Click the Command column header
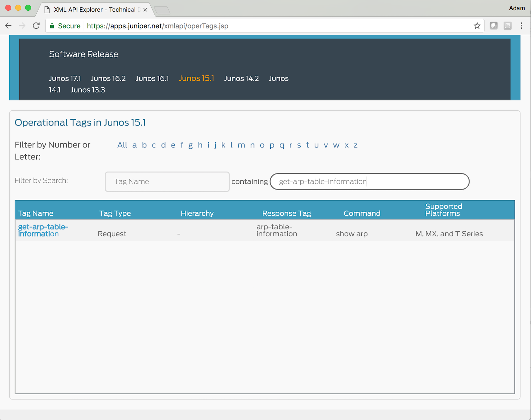The image size is (531, 420). (362, 213)
